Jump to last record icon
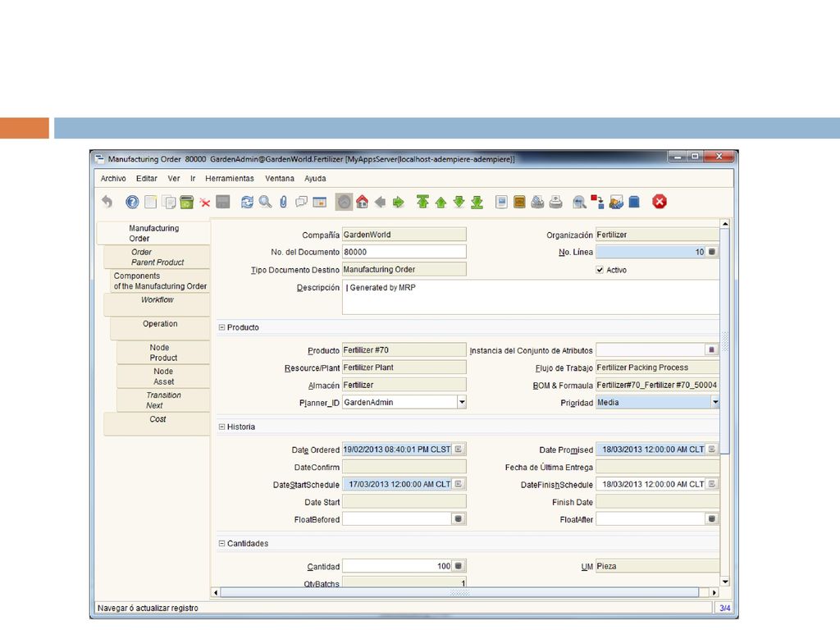The height and width of the screenshot is (630, 840). 477,202
